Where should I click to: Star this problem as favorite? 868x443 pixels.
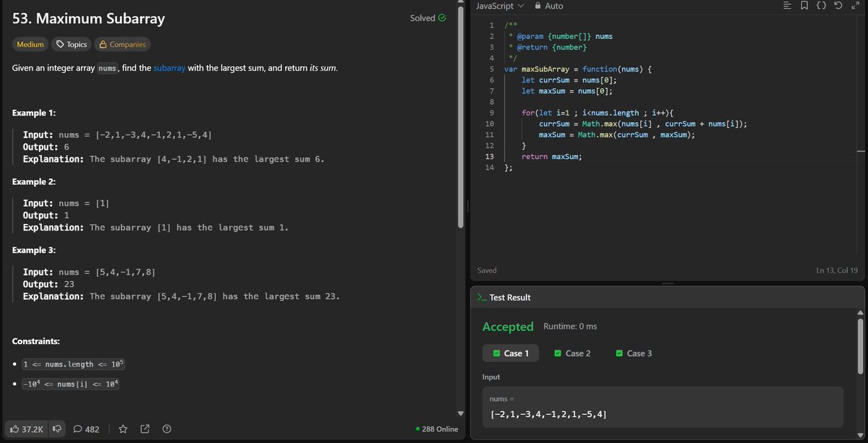coord(123,429)
